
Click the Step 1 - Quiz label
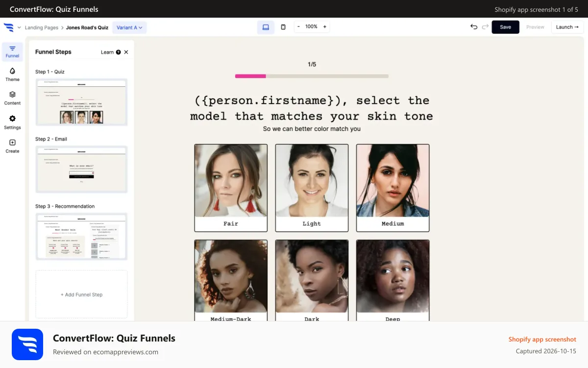pos(50,72)
